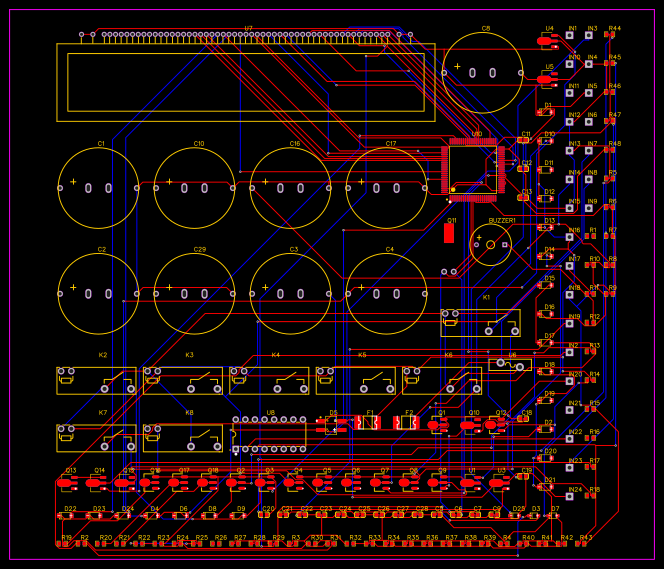
Task: Select transistor Q10
Action: [x=470, y=425]
